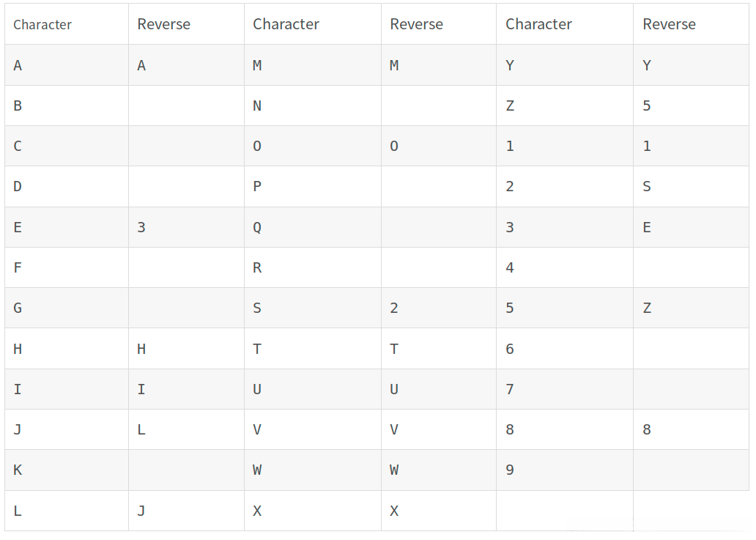
Task: Select character cell E in the first column
Action: pyautogui.click(x=18, y=227)
